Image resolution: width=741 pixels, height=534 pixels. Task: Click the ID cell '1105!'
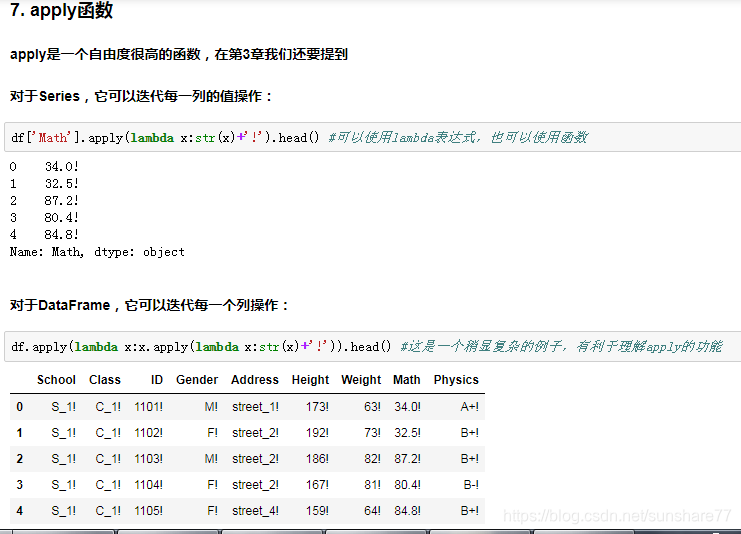(x=148, y=511)
